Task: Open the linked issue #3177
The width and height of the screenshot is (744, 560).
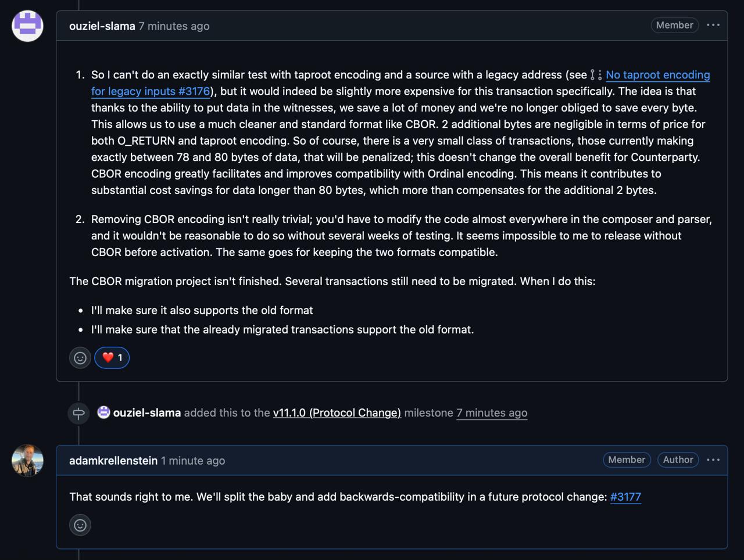Action: (x=625, y=497)
